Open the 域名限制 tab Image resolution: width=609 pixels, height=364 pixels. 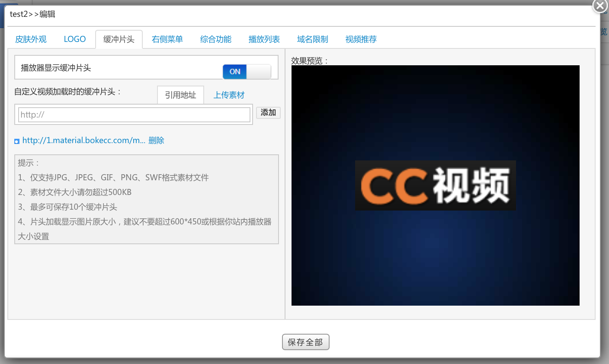point(313,39)
